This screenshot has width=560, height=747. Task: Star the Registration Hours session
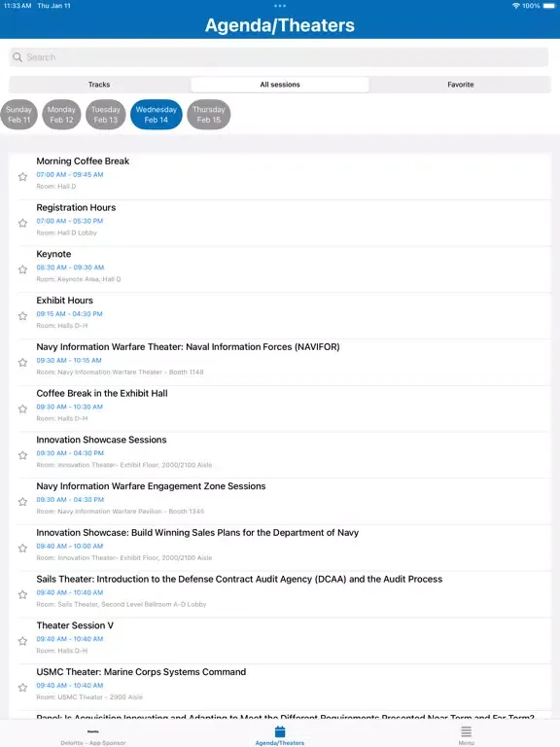pyautogui.click(x=22, y=223)
